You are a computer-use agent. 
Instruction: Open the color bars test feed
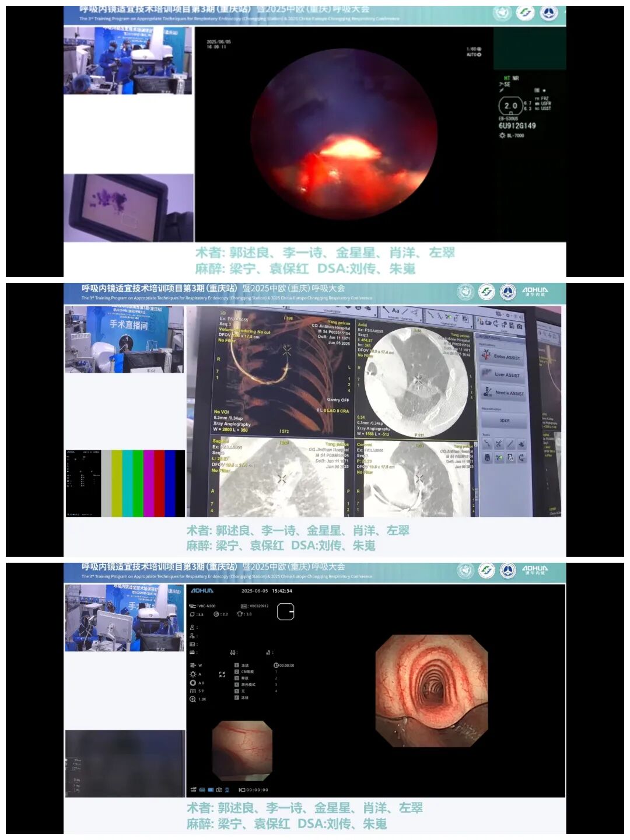(125, 483)
